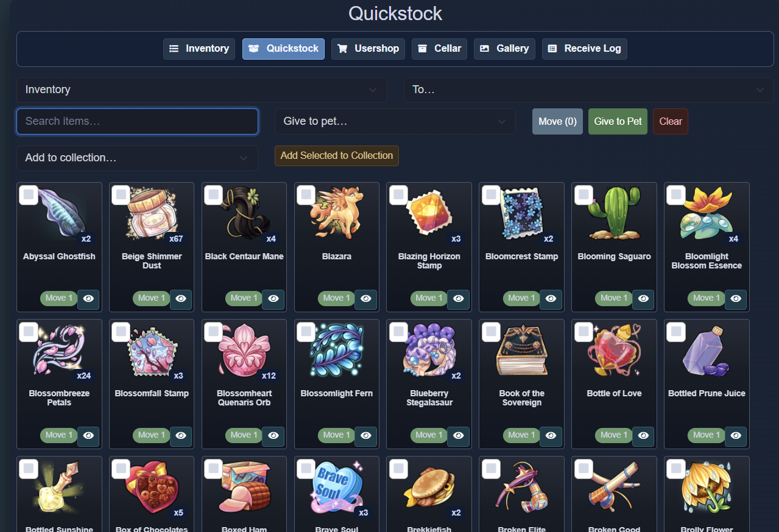Viewport: 779px width, 532px height.
Task: Click the Blooming Saguaro cactus image
Action: tap(614, 213)
